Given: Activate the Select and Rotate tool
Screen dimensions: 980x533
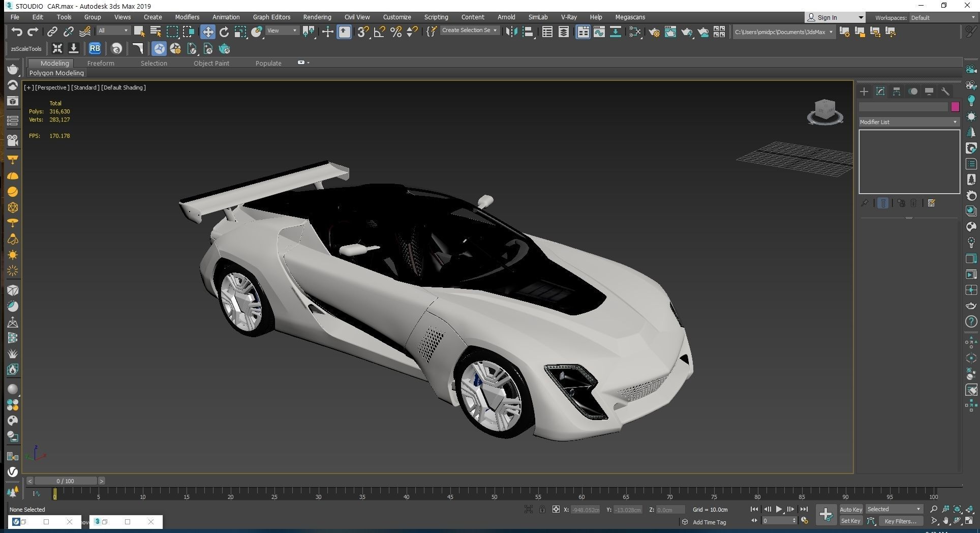Looking at the screenshot, I should click(224, 32).
